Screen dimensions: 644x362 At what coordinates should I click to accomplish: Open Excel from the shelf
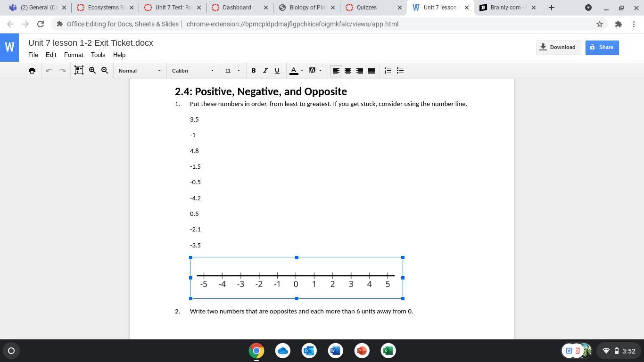pyautogui.click(x=388, y=351)
